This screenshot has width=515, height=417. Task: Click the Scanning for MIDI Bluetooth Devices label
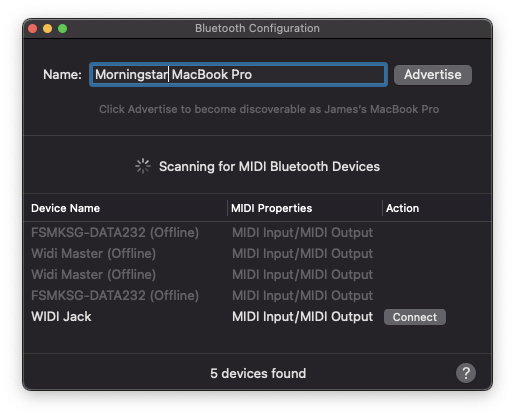click(x=269, y=166)
